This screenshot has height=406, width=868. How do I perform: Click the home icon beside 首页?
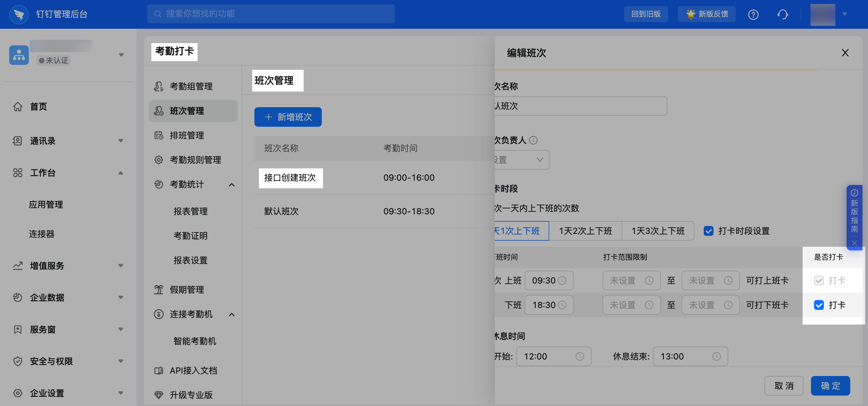pos(17,107)
